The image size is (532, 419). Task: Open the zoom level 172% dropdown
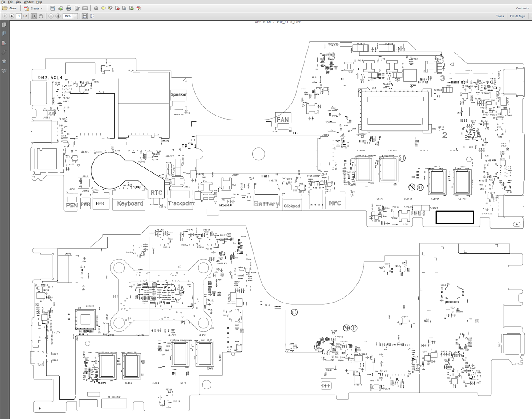coord(75,16)
